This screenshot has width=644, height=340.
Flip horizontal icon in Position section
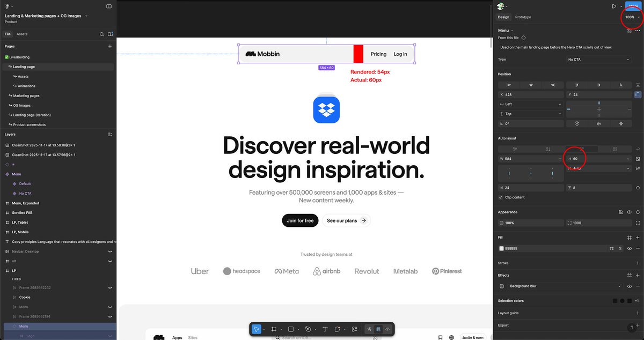click(x=599, y=123)
